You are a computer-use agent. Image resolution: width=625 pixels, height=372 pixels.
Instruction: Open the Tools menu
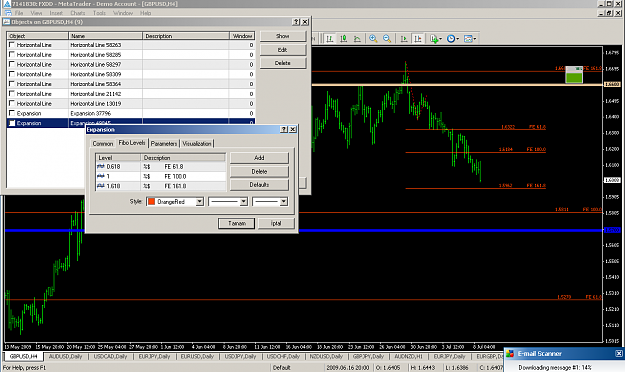coord(99,13)
